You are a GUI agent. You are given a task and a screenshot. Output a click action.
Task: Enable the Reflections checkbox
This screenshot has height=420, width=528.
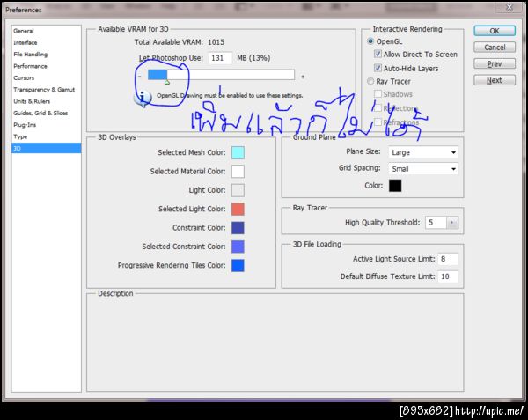coord(378,108)
